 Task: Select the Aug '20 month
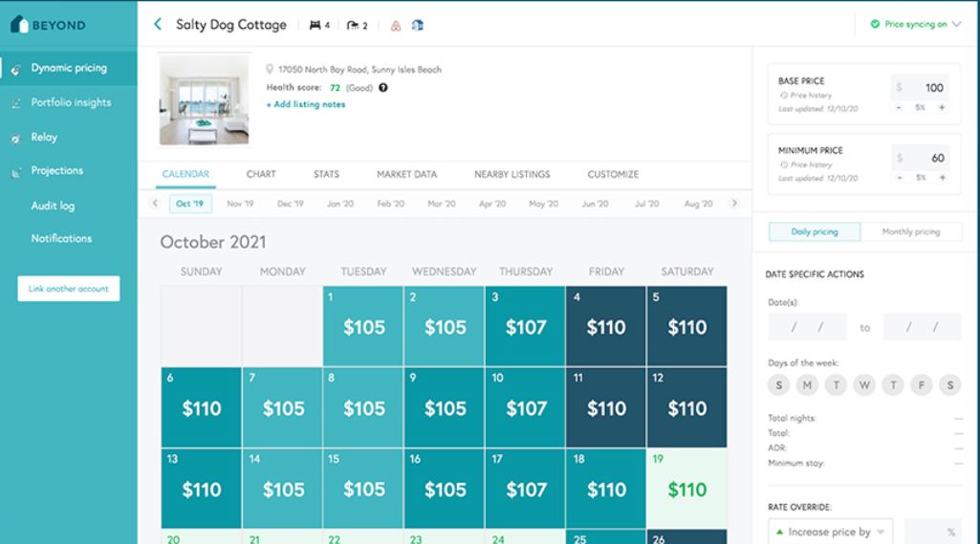coord(698,204)
